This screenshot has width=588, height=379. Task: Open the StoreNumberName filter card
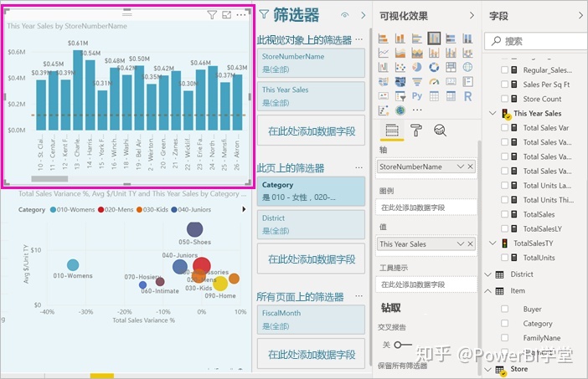pos(311,63)
